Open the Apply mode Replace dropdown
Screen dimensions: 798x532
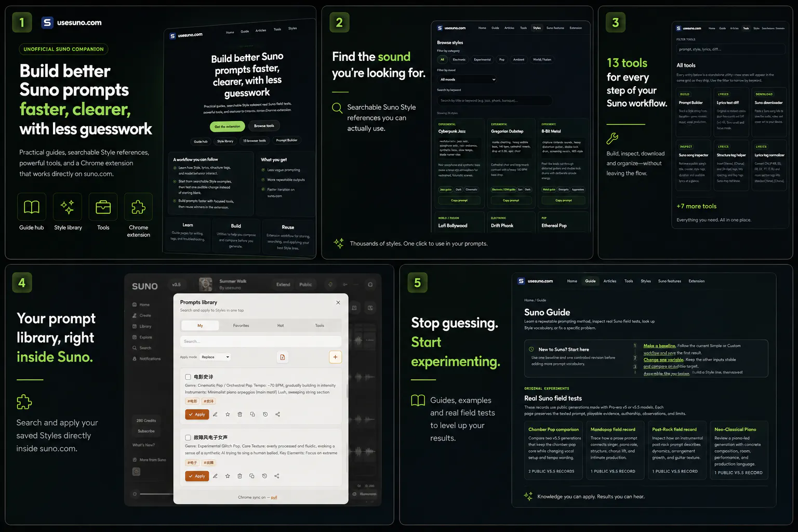coord(215,357)
